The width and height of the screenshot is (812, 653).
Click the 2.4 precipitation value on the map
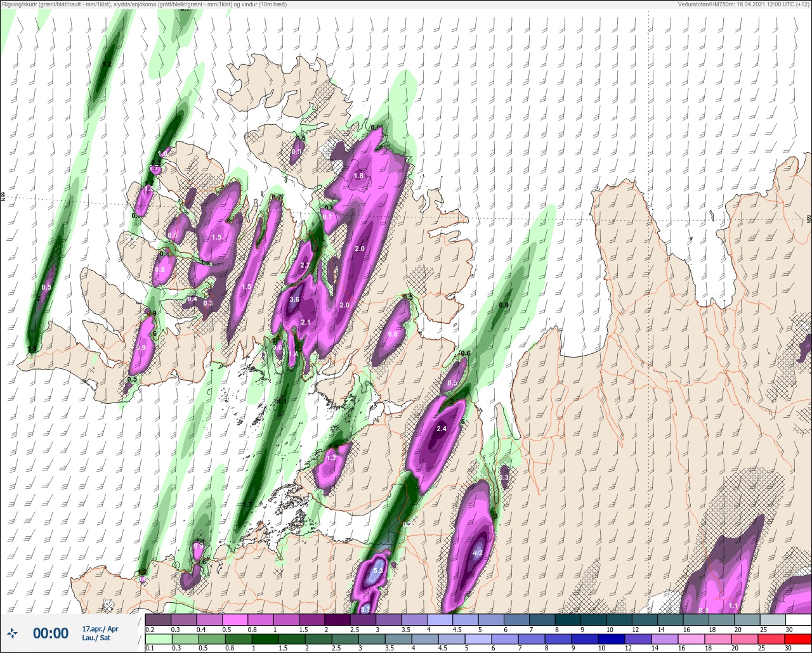[442, 429]
